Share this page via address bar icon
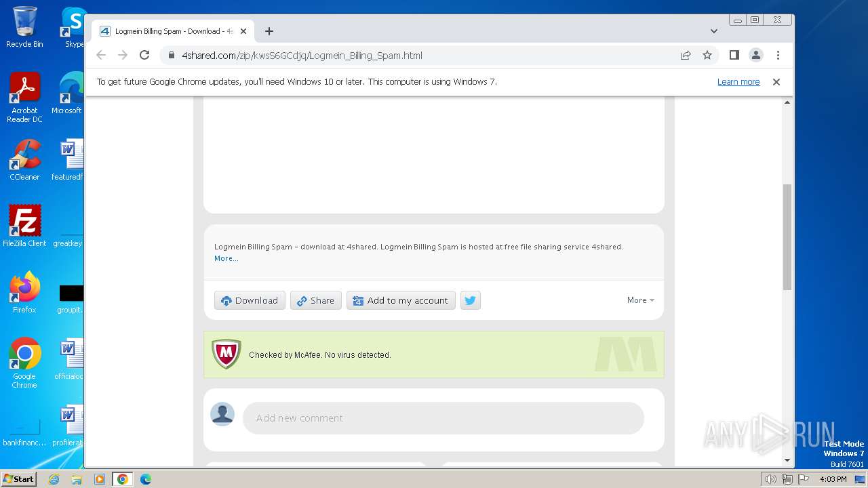The image size is (868, 488). (686, 56)
